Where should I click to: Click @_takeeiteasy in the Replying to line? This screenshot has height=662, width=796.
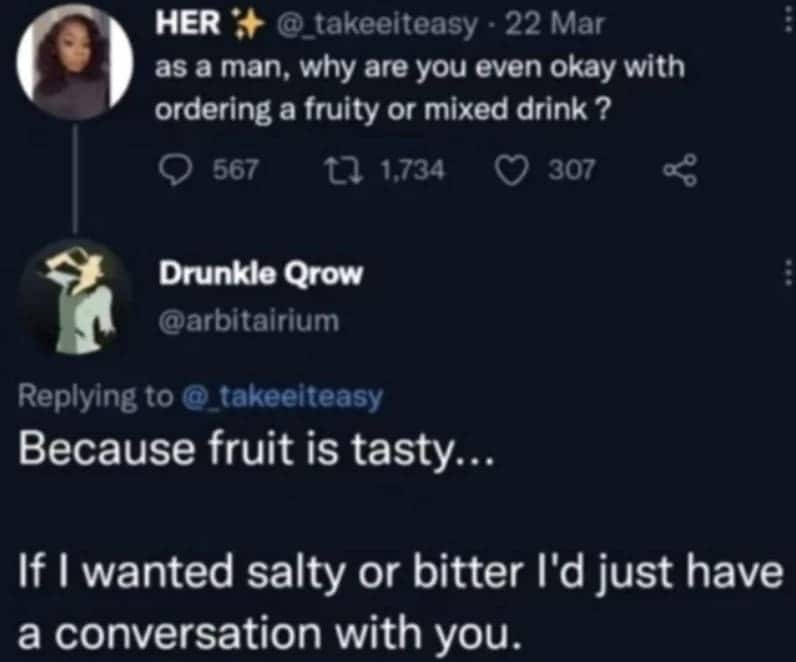[282, 397]
